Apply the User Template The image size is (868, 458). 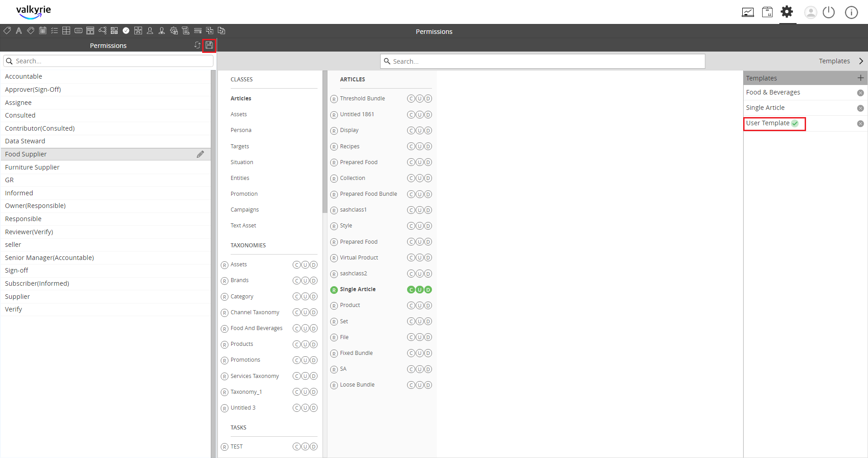pyautogui.click(x=767, y=123)
